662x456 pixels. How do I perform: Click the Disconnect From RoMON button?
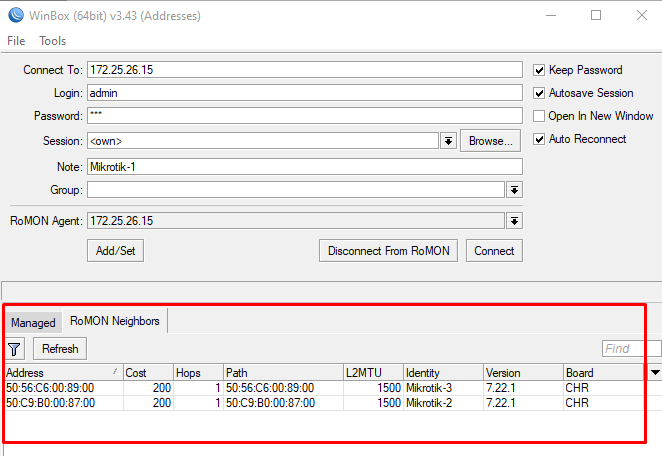click(388, 251)
